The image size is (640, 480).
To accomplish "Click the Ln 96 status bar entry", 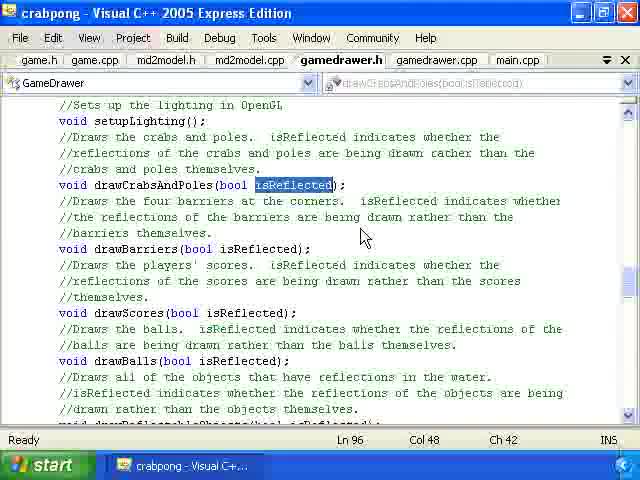I will [350, 440].
